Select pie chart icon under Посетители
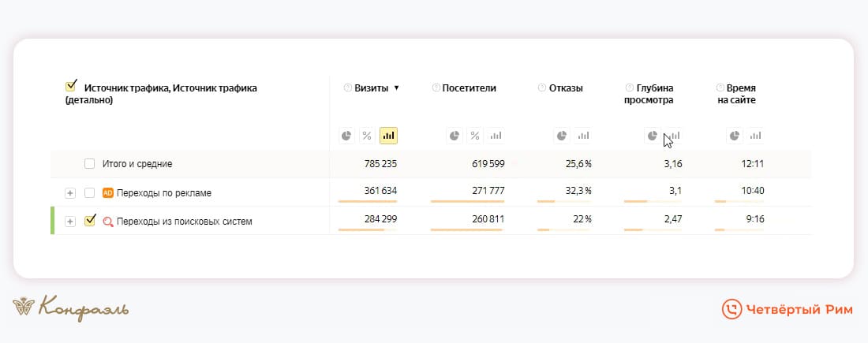Viewport: 868px width, 343px height. [455, 136]
